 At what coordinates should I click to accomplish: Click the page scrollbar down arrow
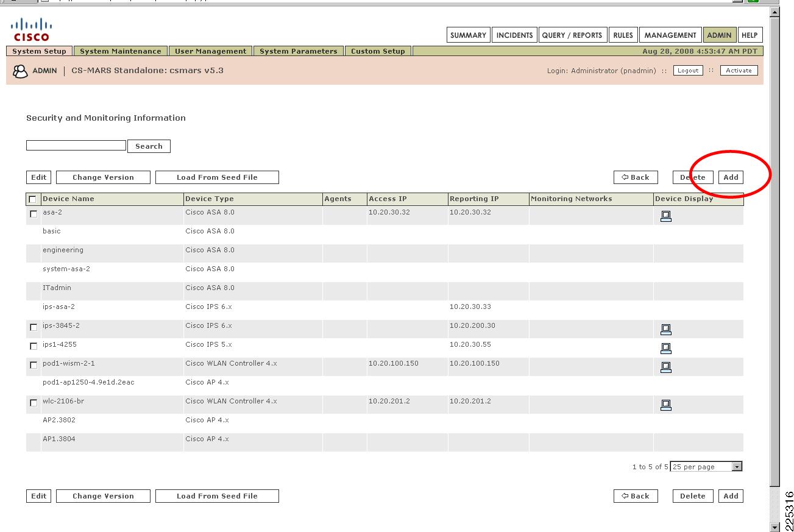(x=775, y=527)
